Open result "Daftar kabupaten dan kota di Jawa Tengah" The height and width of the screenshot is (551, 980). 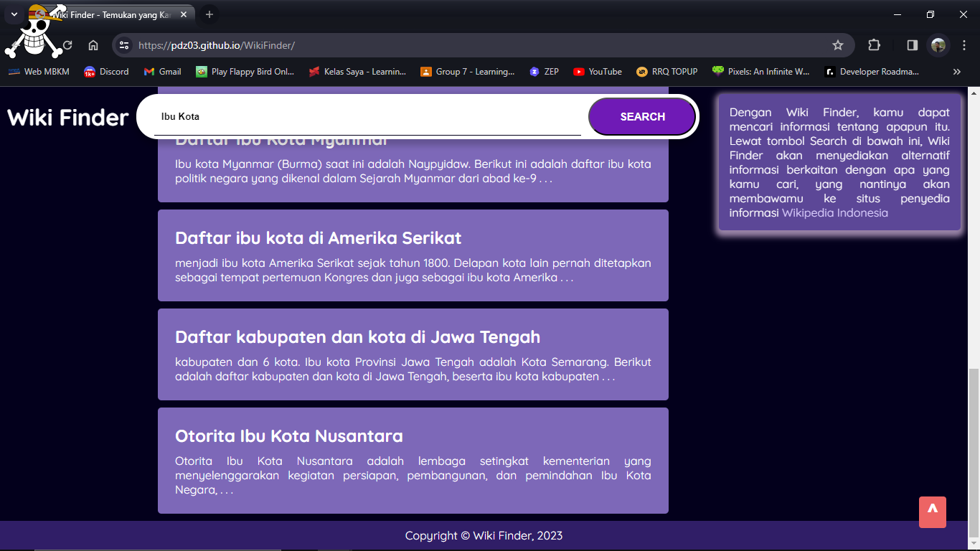pos(413,354)
